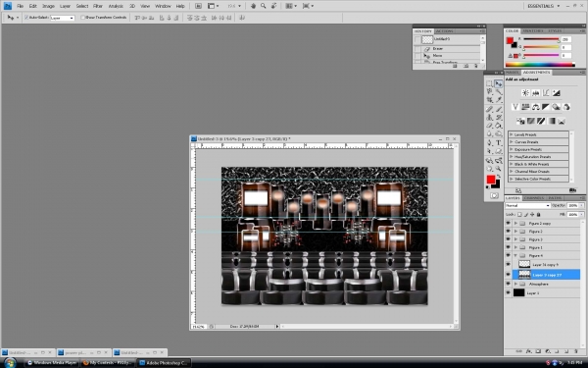The image size is (588, 368).
Task: Select the Healing Brush tool
Action: tap(489, 109)
